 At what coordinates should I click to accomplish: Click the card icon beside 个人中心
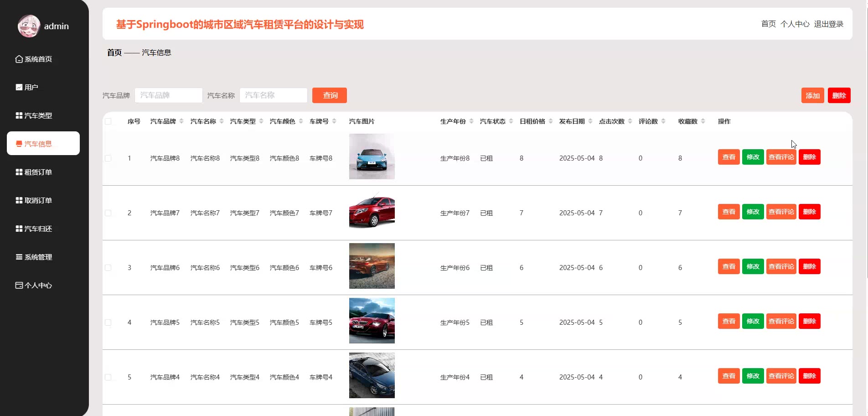point(19,285)
